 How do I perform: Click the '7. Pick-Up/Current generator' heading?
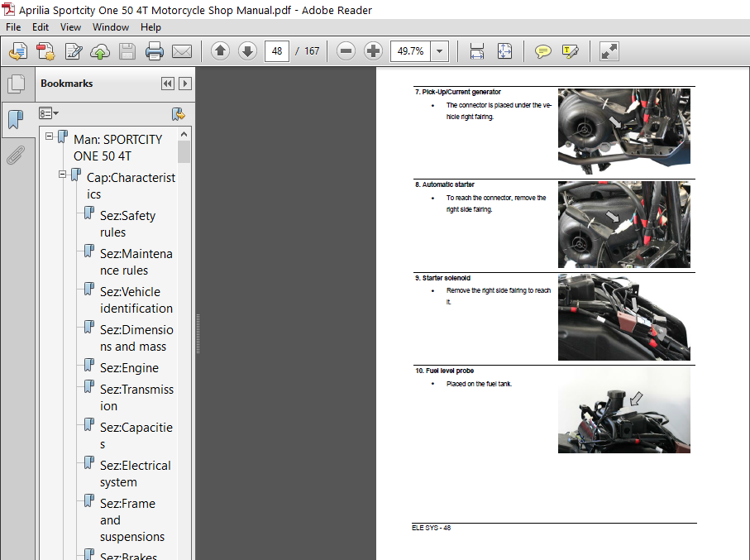458,92
